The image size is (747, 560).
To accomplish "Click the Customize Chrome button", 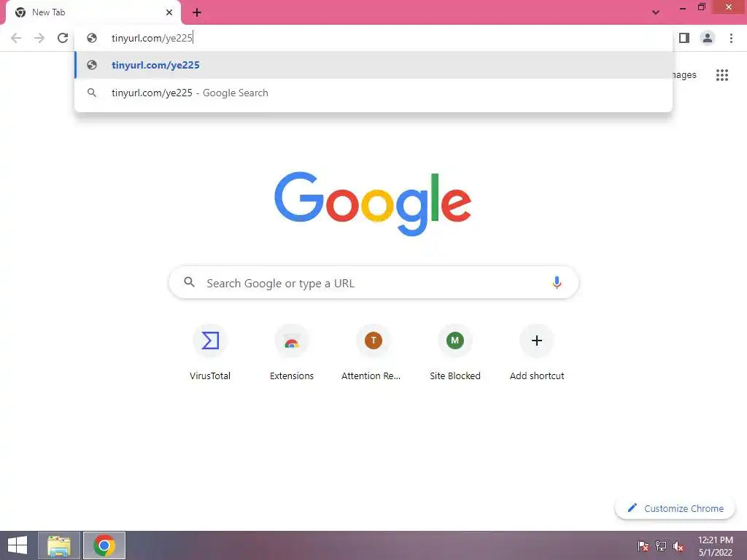I will pos(675,508).
